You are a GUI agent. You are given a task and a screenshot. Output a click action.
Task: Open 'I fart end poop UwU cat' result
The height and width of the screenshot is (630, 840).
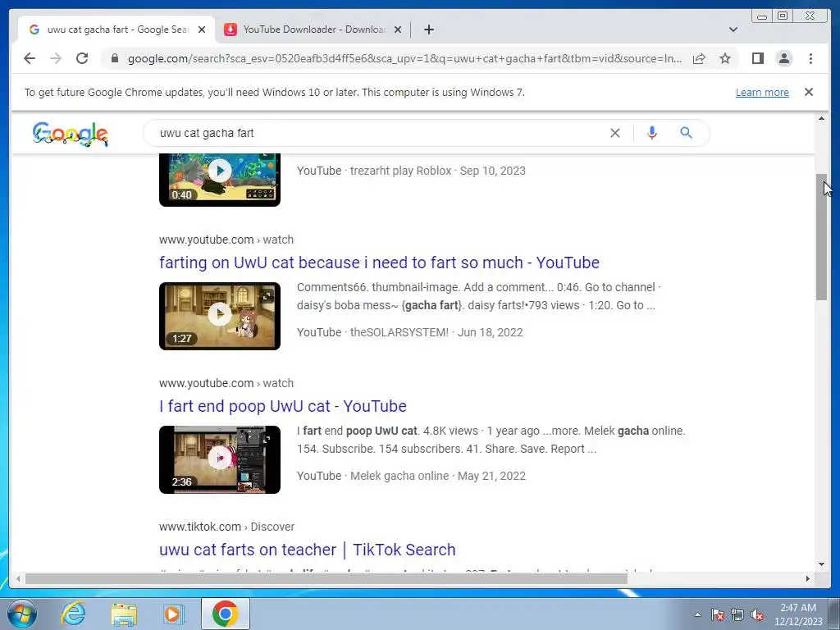[x=283, y=406]
